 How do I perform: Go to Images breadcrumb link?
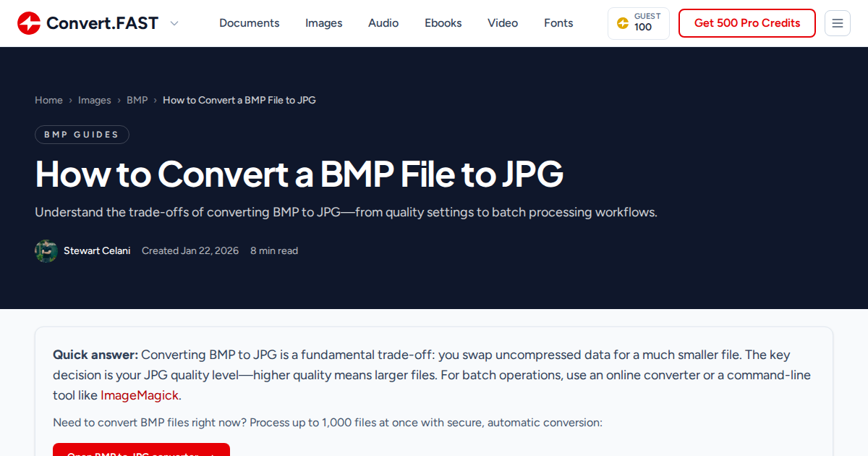[95, 100]
